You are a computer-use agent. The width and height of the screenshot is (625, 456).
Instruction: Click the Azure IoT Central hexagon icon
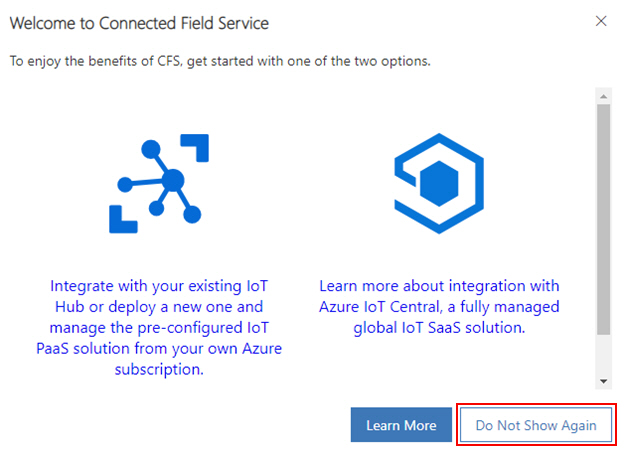(439, 183)
